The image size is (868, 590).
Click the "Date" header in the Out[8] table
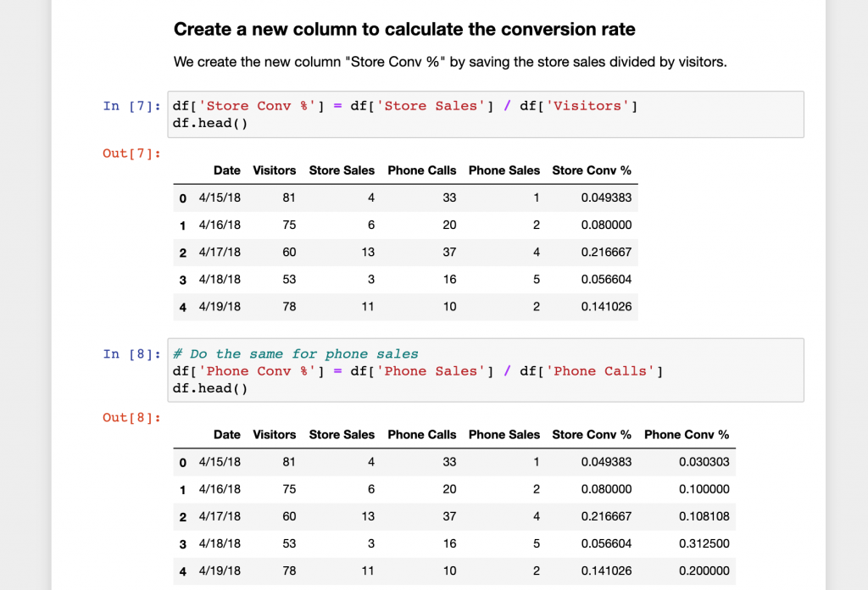click(x=227, y=435)
